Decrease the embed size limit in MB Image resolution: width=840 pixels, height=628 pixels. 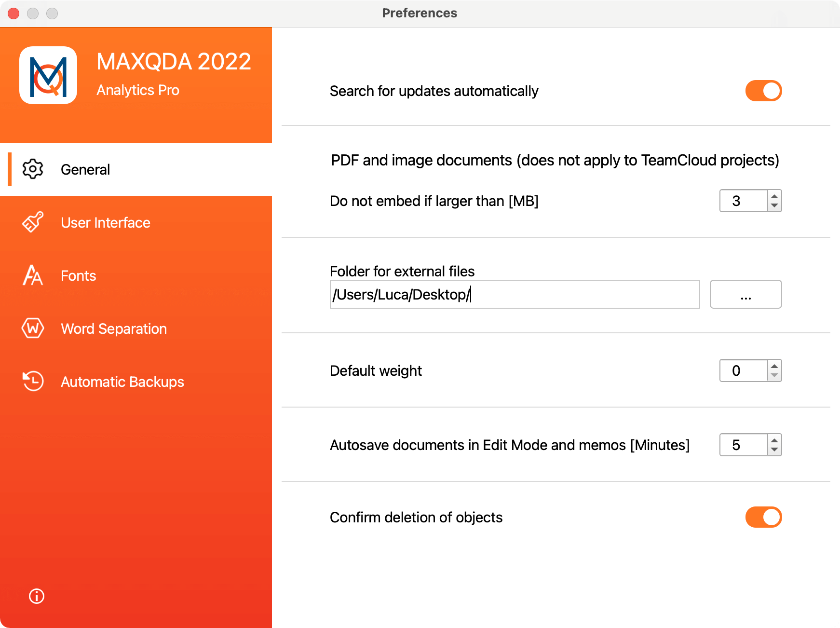pyautogui.click(x=774, y=205)
